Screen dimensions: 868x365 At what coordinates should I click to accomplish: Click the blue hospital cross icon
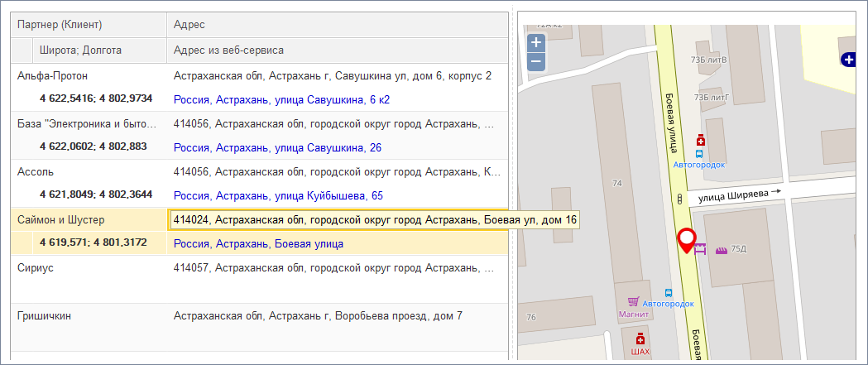click(847, 58)
